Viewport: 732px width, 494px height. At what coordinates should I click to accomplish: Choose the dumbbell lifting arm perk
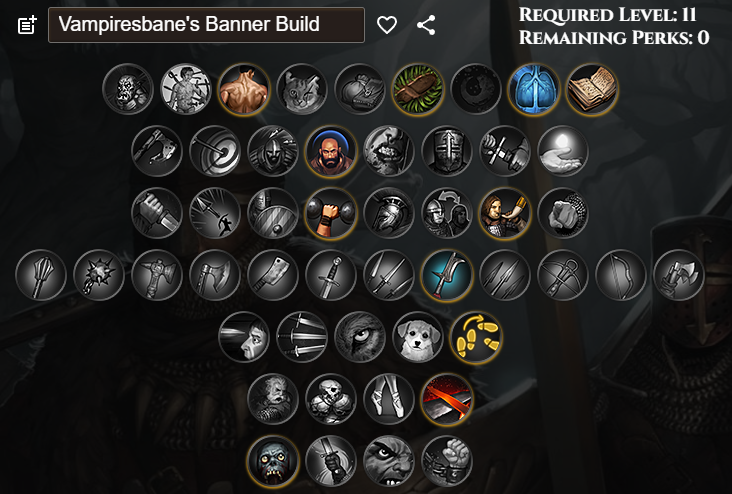pos(331,213)
